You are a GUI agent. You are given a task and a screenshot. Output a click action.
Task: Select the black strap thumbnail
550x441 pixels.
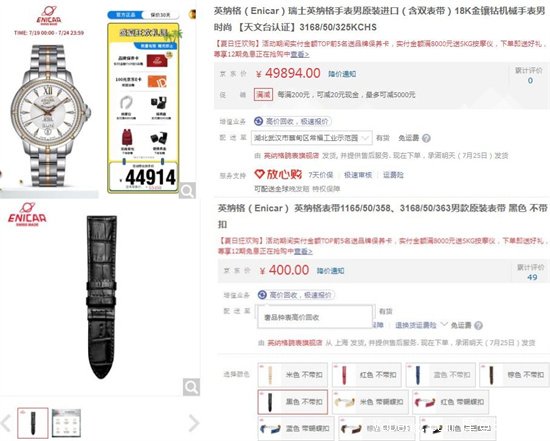click(x=33, y=423)
